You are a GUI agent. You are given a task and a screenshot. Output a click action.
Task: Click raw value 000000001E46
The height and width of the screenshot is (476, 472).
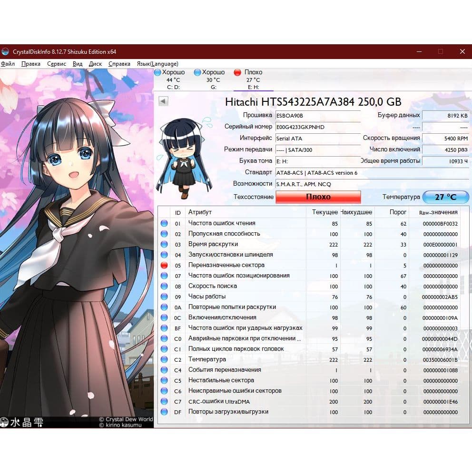click(x=441, y=402)
